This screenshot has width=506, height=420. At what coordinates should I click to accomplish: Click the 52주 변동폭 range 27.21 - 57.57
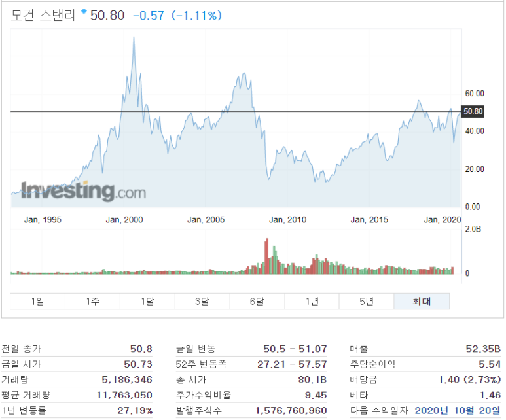(x=292, y=364)
